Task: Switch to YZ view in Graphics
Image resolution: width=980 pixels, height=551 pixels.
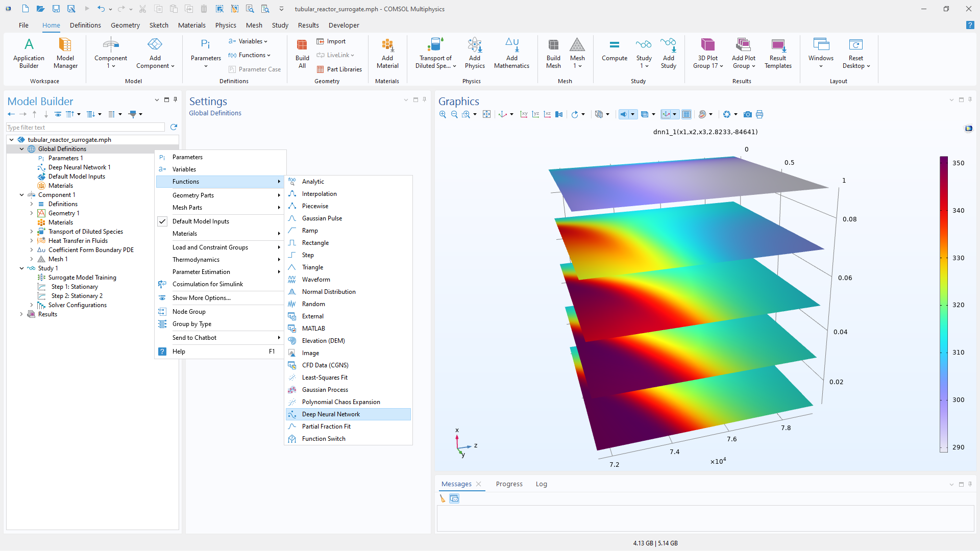Action: pyautogui.click(x=535, y=114)
